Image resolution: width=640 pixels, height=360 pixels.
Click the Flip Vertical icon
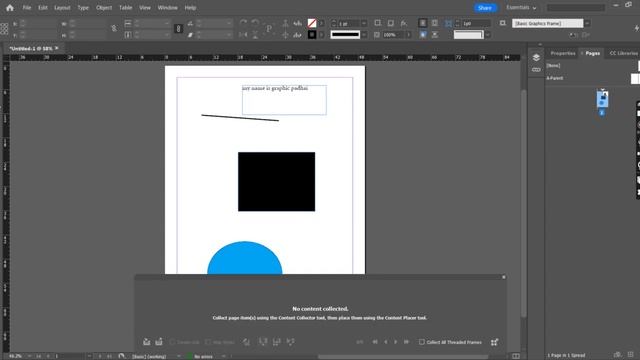255,35
